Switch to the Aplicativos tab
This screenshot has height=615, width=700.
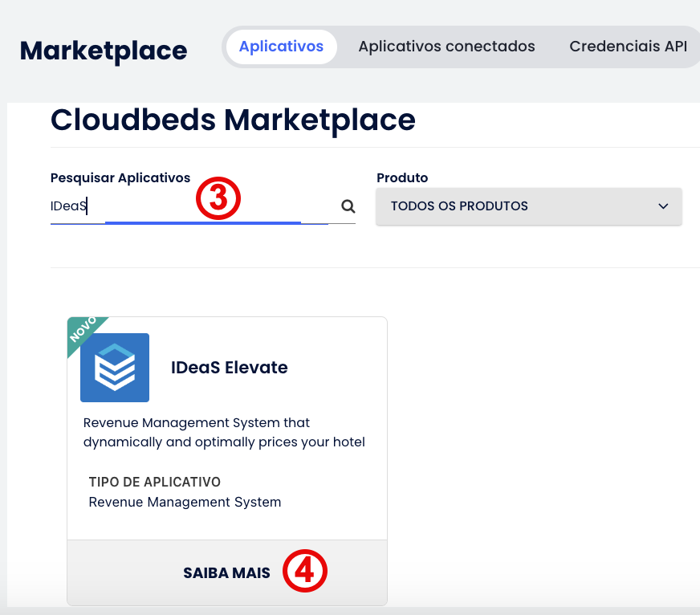click(x=281, y=47)
